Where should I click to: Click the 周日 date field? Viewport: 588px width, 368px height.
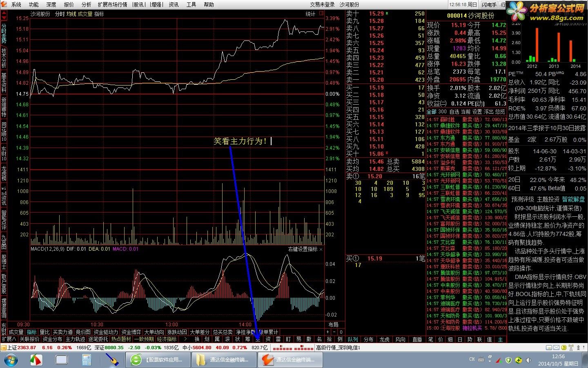point(472,4)
